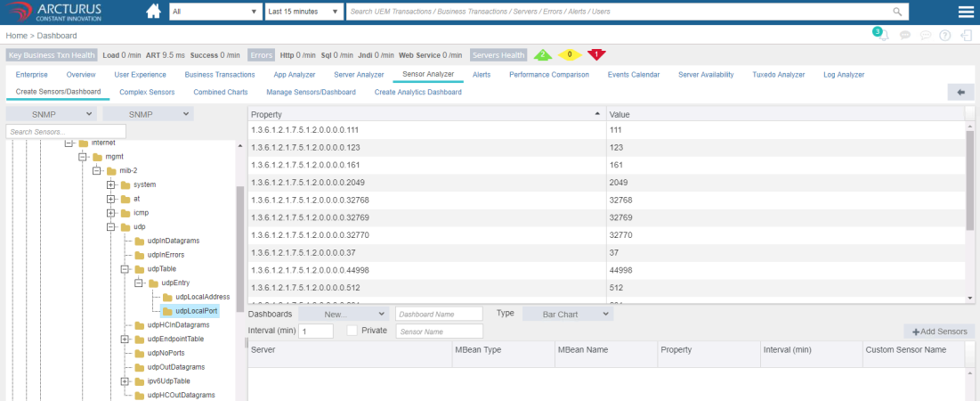Viewport: 980px width, 401px height.
Task: Expand the icmp tree node
Action: click(112, 213)
